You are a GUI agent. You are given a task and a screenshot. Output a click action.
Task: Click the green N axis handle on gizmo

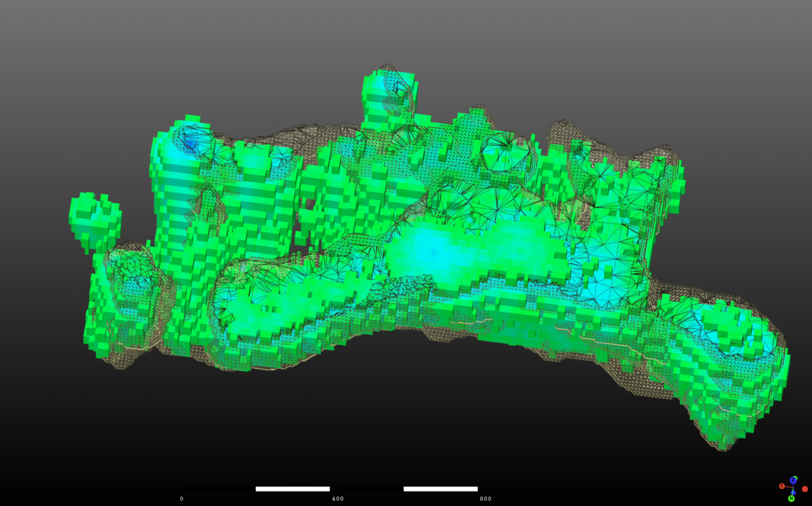pyautogui.click(x=791, y=498)
